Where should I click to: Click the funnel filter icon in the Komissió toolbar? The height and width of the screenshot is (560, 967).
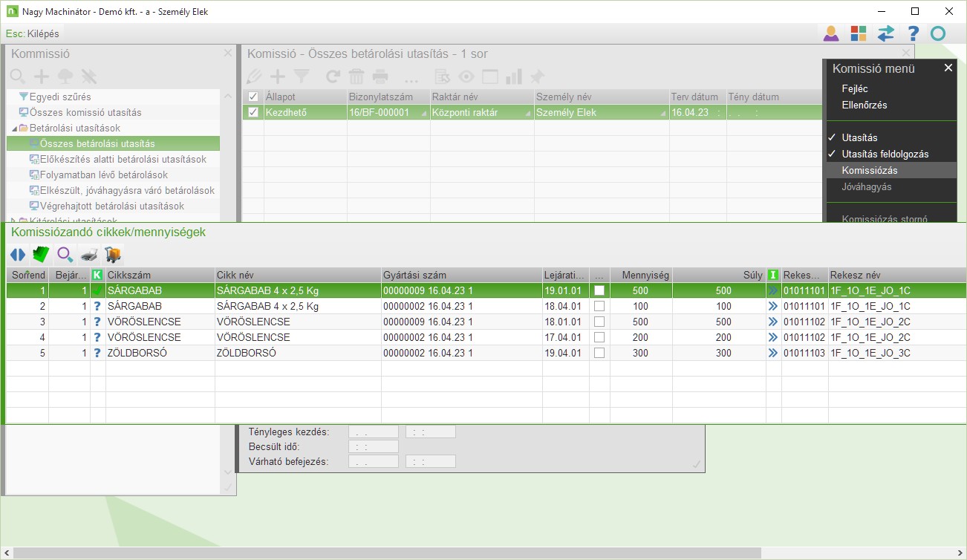click(x=301, y=76)
